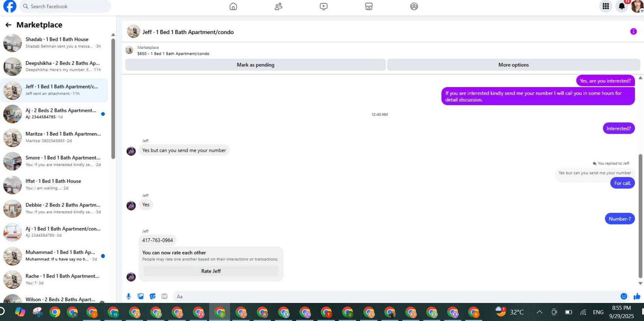Show hidden system tray icons chevron
Screen dimensions: 644x321
tap(539, 312)
